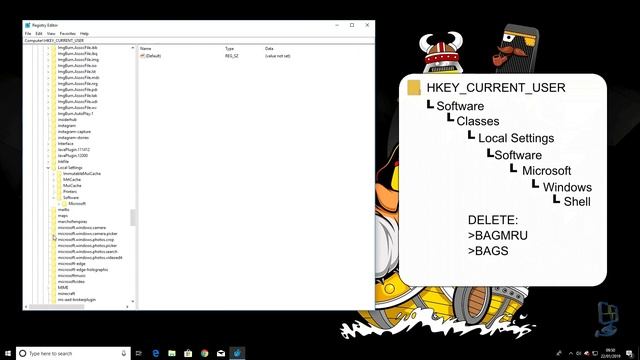Expand the MuiCache key
Image resolution: width=640 pixels, height=360 pixels.
(53, 186)
